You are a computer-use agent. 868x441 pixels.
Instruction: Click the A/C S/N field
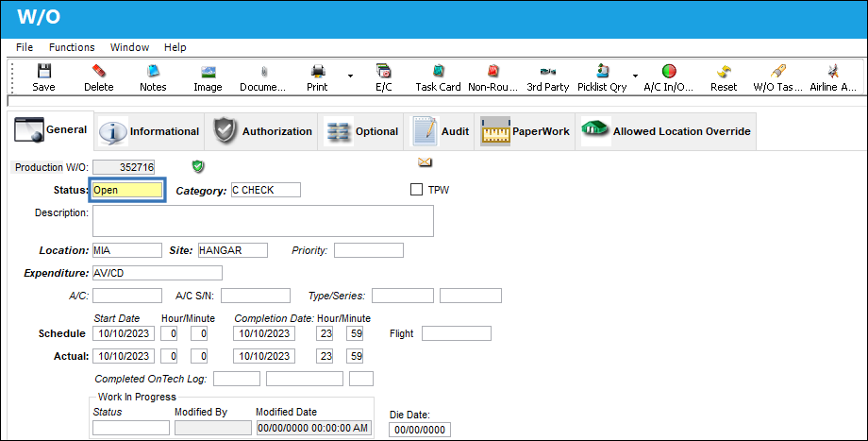(x=256, y=296)
